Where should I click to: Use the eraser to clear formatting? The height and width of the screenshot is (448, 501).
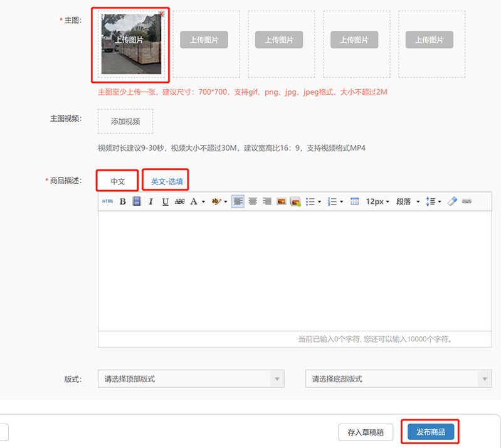coord(452,201)
